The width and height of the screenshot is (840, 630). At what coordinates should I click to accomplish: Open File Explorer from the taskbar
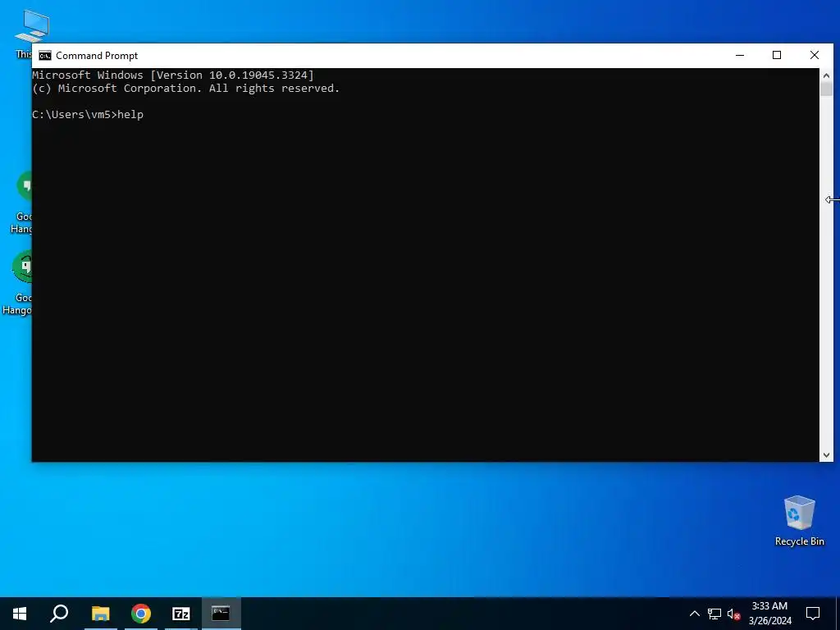click(100, 614)
